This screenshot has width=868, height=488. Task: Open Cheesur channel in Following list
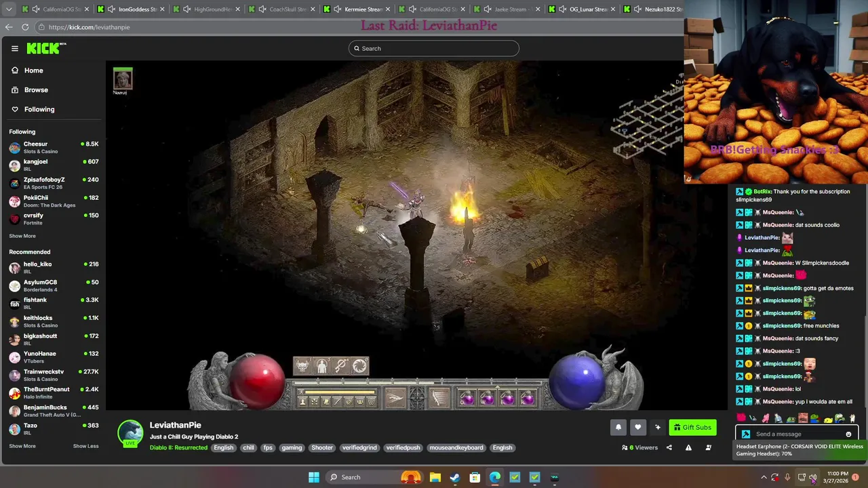(54, 147)
